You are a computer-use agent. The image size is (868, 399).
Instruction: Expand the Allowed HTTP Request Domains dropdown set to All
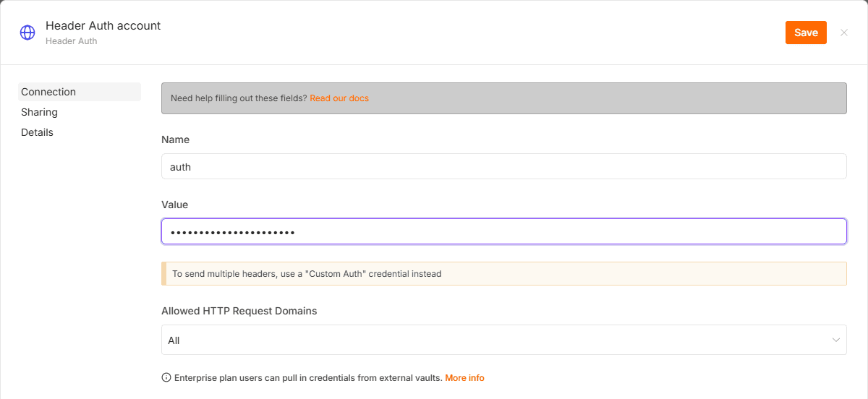coord(503,340)
